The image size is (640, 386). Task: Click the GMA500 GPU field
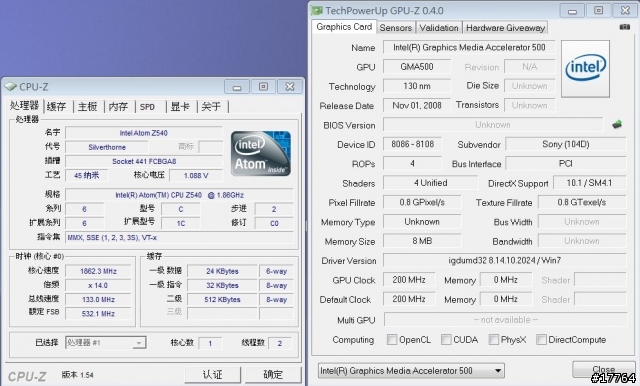[417, 67]
